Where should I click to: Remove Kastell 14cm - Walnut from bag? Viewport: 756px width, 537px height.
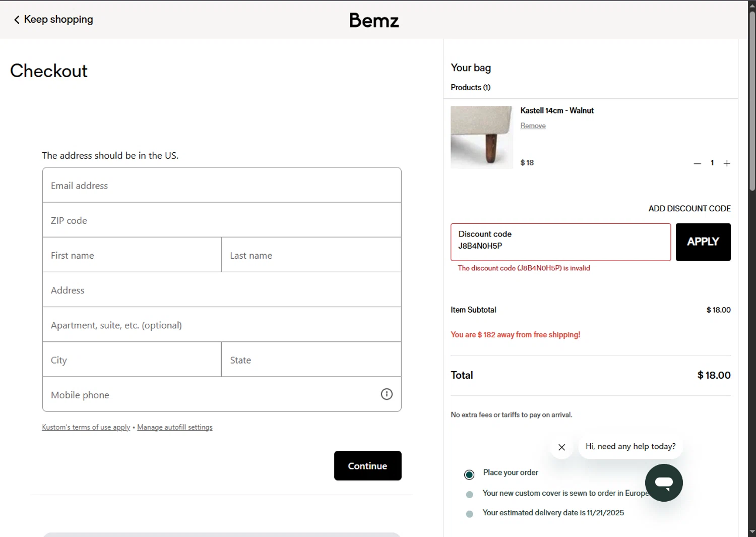[533, 126]
